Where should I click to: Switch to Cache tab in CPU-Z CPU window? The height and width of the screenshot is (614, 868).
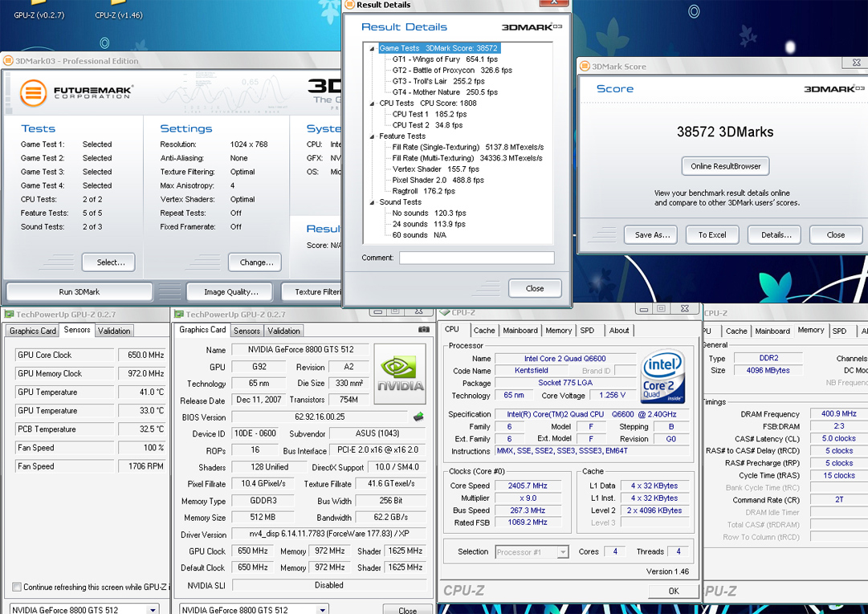[x=484, y=330]
